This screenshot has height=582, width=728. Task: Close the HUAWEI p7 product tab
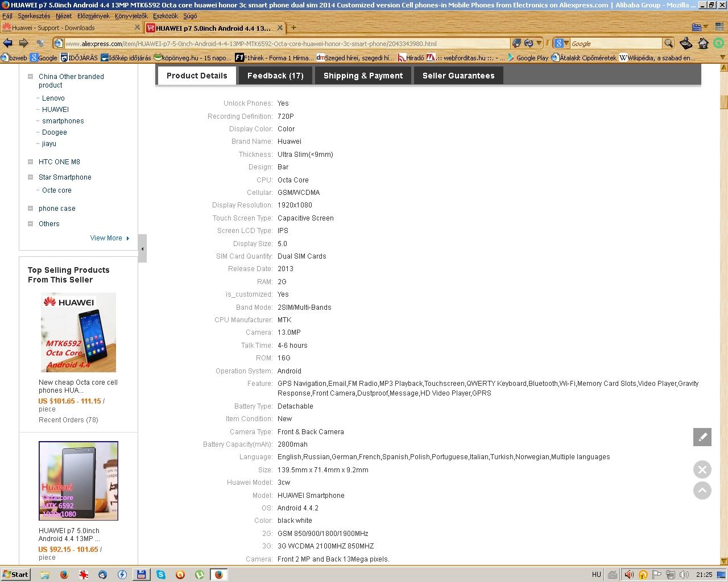point(280,27)
